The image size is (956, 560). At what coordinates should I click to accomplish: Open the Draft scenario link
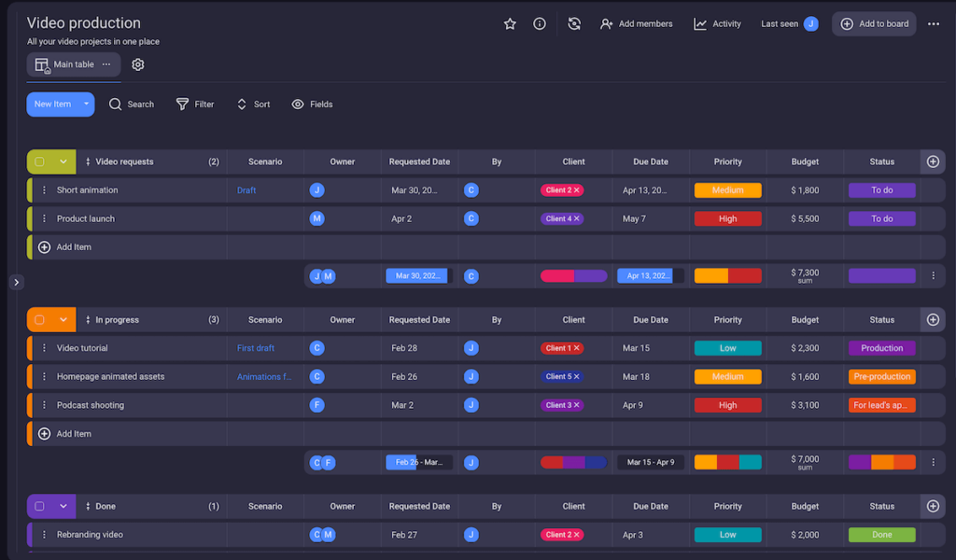(x=246, y=189)
